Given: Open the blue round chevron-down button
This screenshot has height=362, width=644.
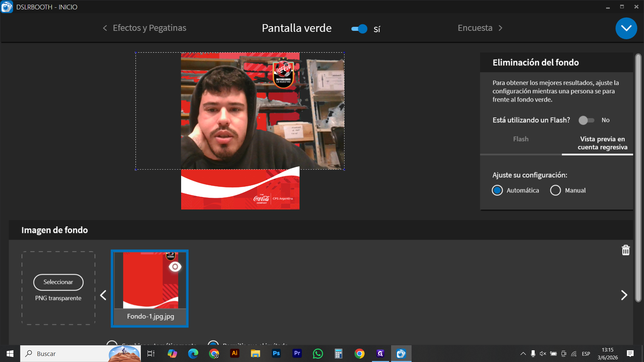Looking at the screenshot, I should pyautogui.click(x=626, y=28).
